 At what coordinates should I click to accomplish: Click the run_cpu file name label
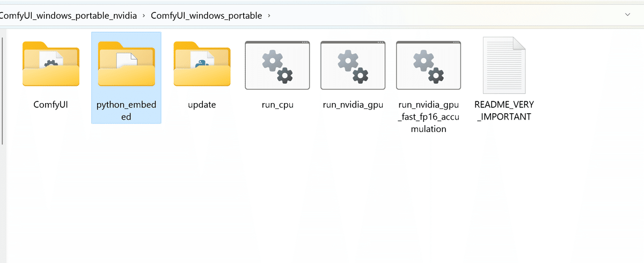point(277,105)
